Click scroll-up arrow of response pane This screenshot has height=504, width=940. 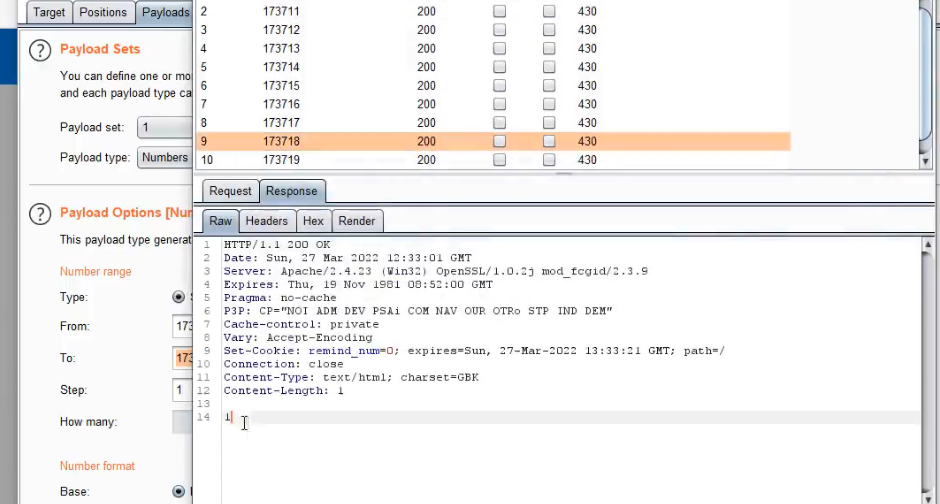click(927, 245)
